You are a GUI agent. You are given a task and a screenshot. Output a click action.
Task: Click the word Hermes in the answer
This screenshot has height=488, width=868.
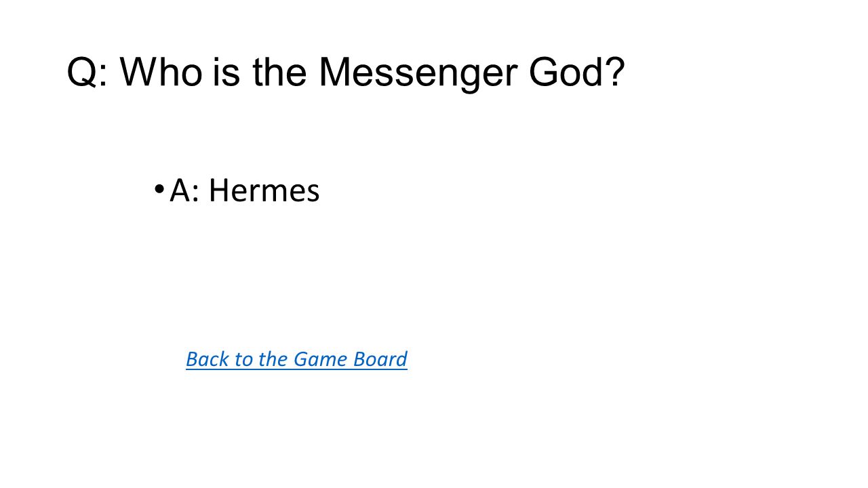point(264,191)
